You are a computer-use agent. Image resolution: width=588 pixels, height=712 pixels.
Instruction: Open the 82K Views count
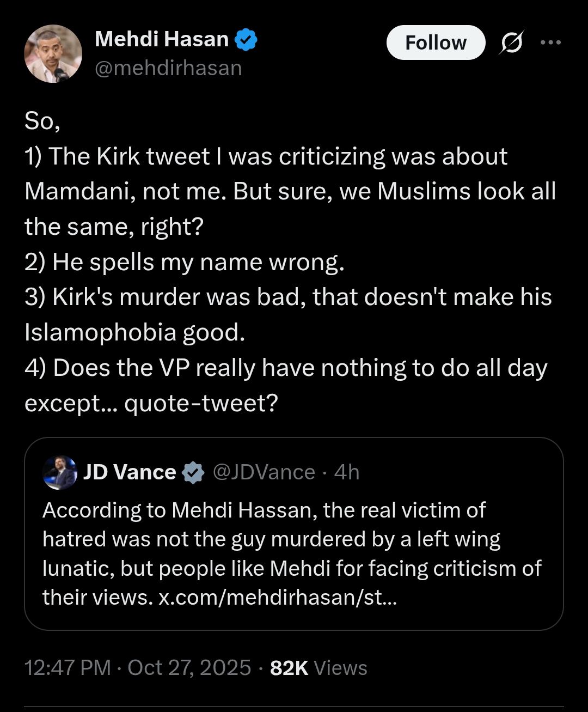point(318,668)
